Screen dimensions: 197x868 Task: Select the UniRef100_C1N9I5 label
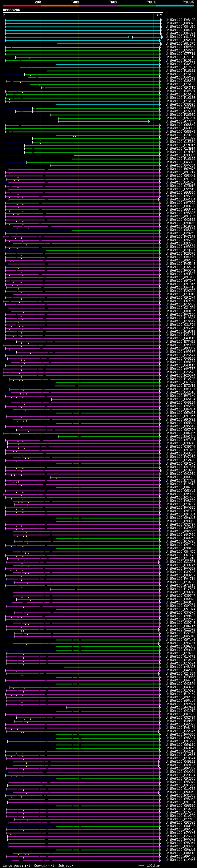(180, 145)
